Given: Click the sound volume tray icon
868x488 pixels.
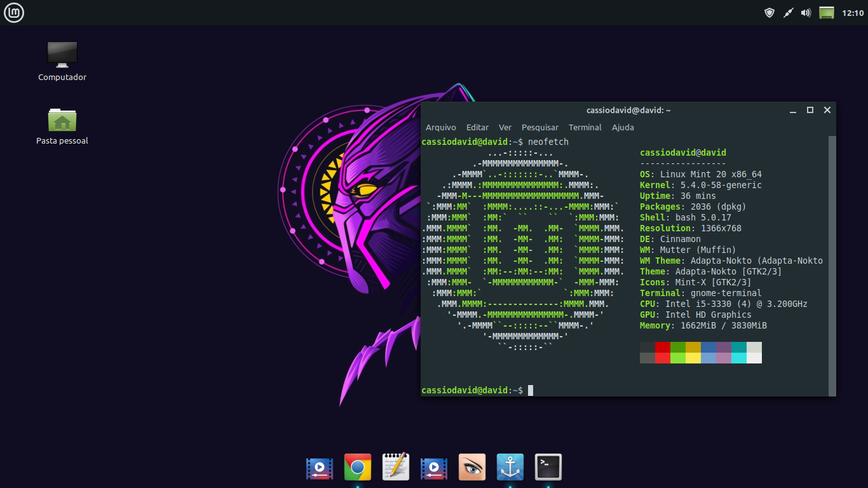Looking at the screenshot, I should 806,13.
